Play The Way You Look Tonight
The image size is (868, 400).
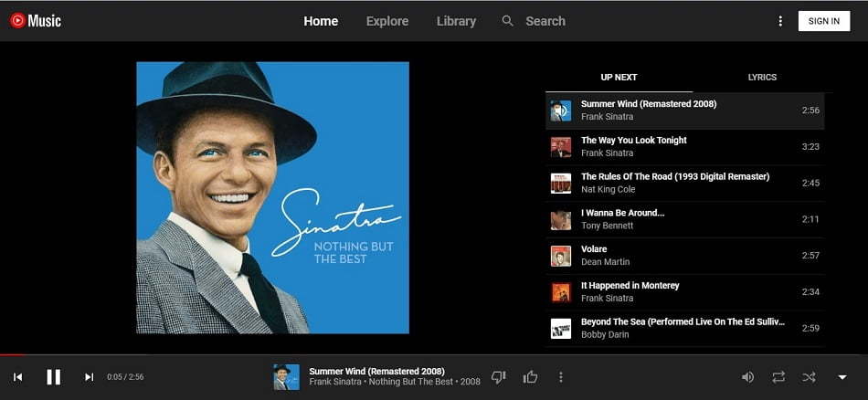[684, 147]
